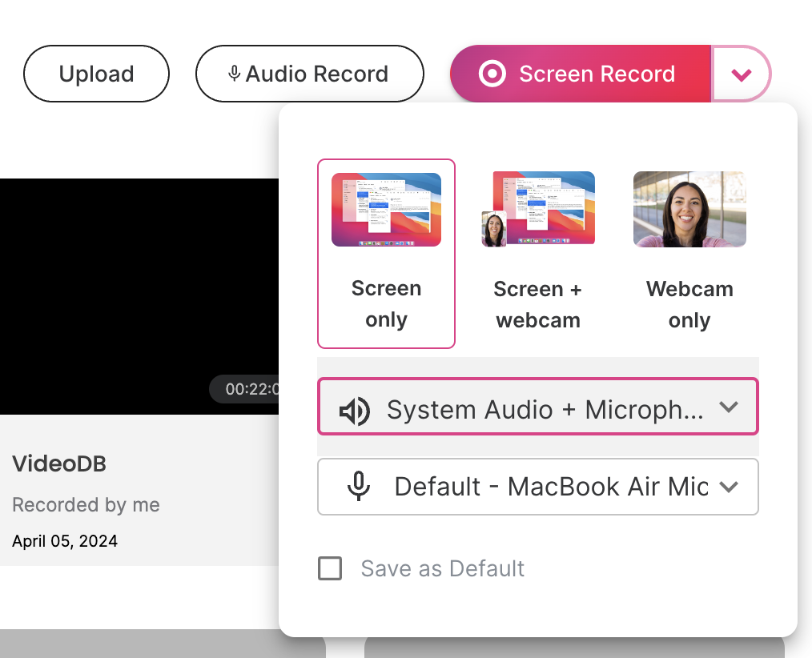Click the Screen + webcam preview image
This screenshot has width=812, height=658.
(537, 207)
